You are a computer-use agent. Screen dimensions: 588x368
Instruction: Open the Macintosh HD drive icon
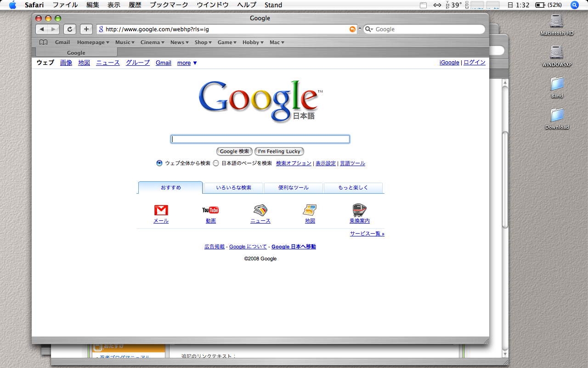click(x=557, y=21)
